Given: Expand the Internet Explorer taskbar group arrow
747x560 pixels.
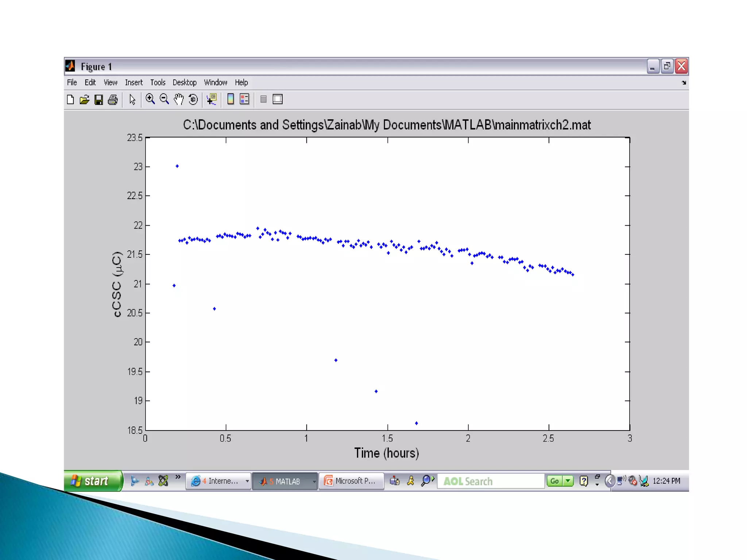Looking at the screenshot, I should click(x=247, y=481).
